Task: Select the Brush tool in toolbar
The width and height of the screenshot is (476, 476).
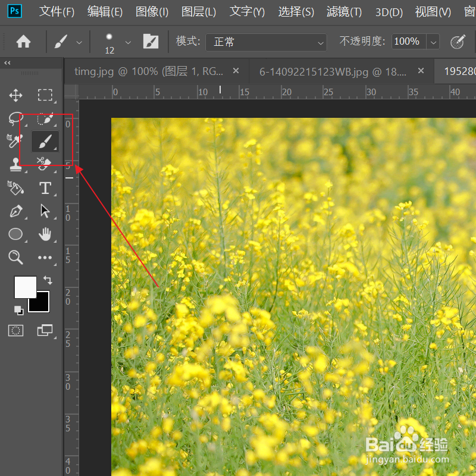Action: (45, 142)
